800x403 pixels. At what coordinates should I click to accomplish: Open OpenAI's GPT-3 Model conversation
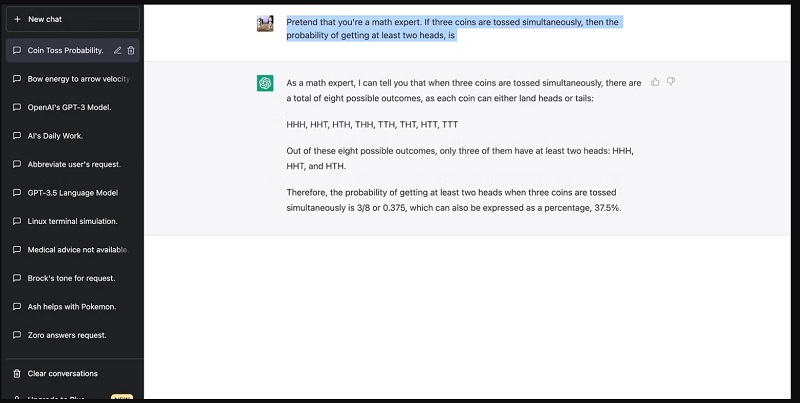click(x=69, y=107)
